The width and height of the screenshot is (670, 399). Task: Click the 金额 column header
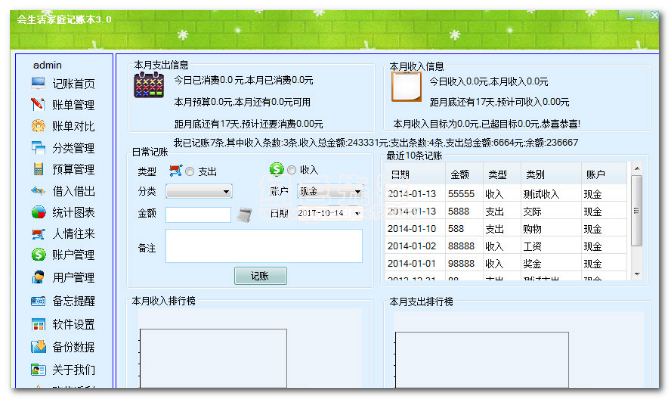[464, 174]
